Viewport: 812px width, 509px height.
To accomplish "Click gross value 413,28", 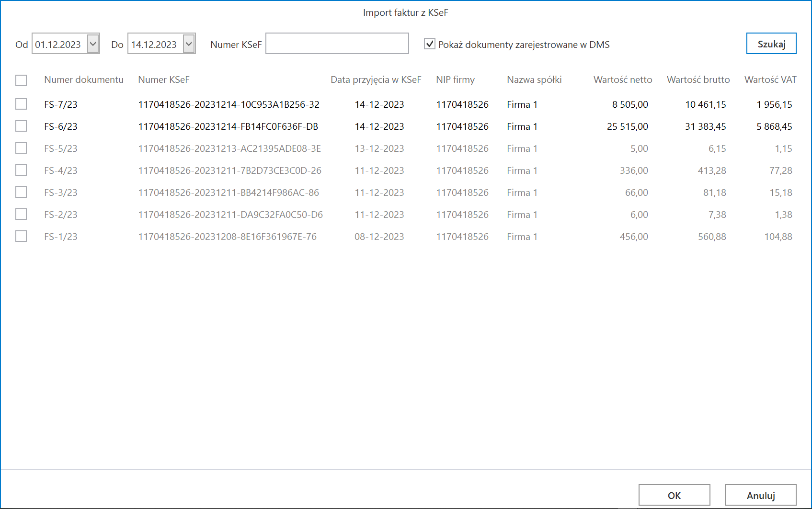I will [x=712, y=170].
